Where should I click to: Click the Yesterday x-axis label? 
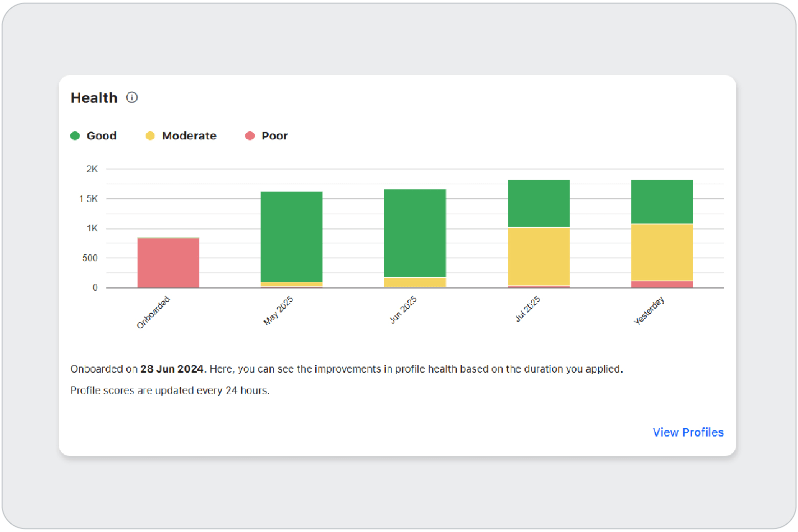649,310
